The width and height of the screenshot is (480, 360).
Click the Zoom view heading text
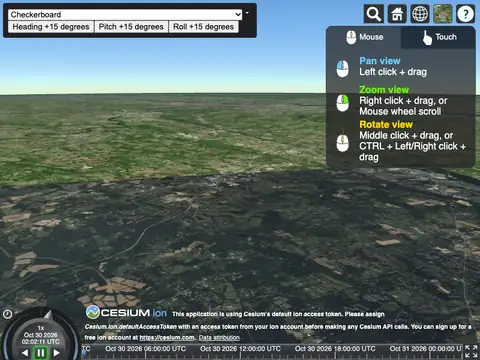[384, 90]
